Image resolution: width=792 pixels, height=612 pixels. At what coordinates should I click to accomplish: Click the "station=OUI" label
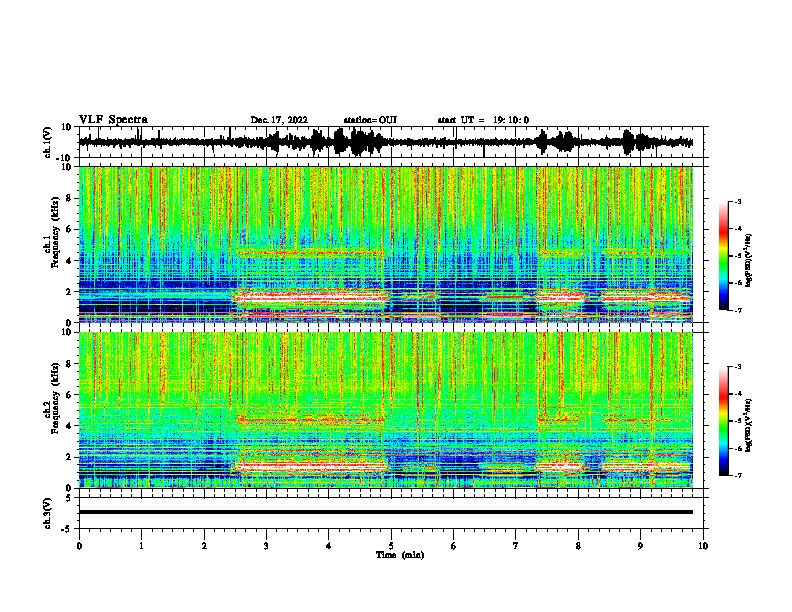[x=370, y=120]
